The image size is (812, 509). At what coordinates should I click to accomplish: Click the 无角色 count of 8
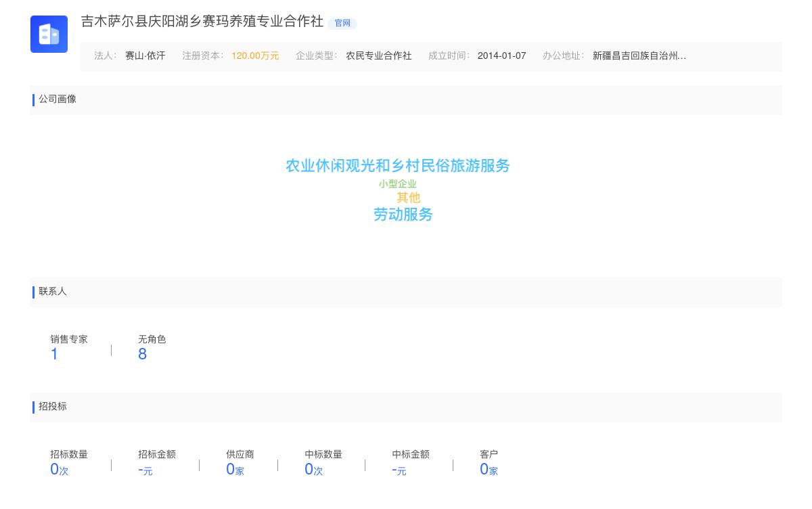tap(142, 353)
